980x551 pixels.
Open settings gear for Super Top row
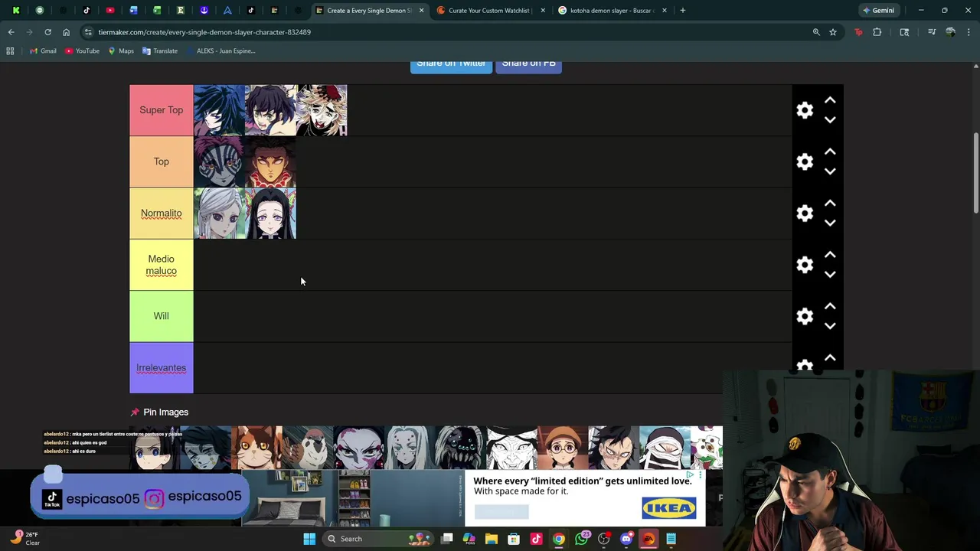click(x=804, y=110)
